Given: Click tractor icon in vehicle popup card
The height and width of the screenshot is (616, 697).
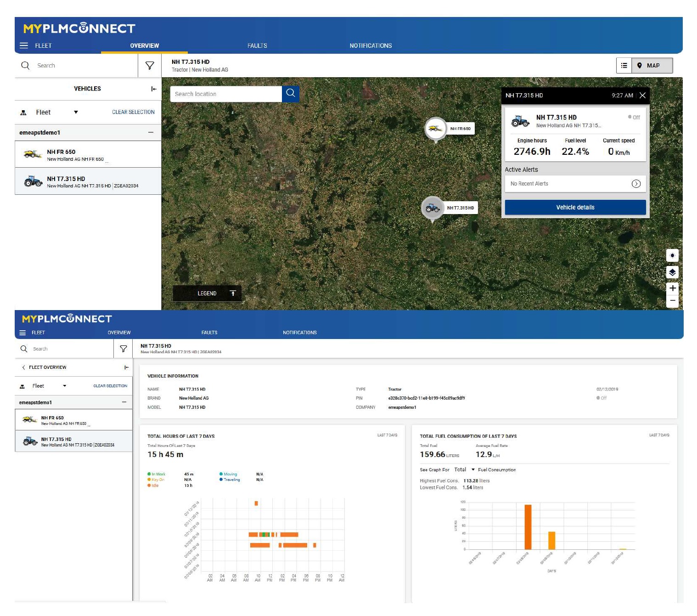Looking at the screenshot, I should pos(520,121).
